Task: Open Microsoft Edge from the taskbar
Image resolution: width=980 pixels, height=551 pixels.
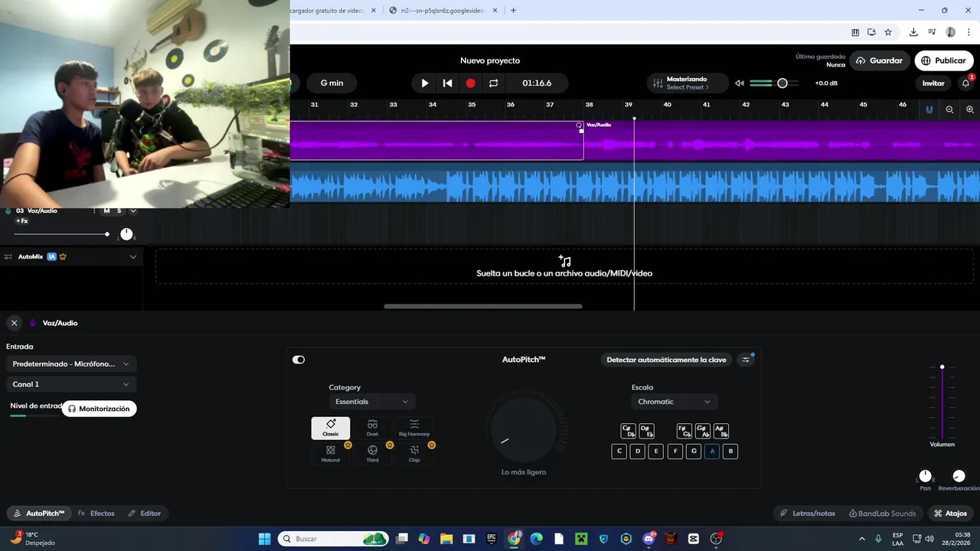Action: (x=536, y=539)
